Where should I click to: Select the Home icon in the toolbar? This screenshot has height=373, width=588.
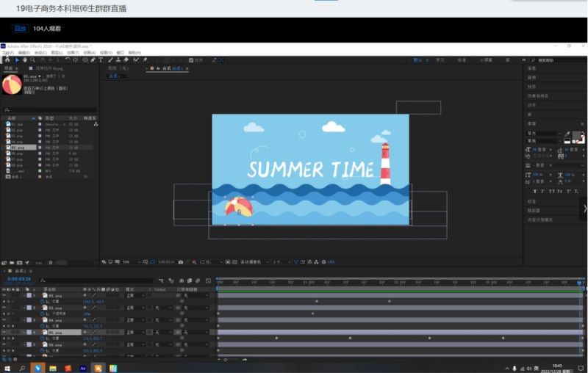coord(7,60)
